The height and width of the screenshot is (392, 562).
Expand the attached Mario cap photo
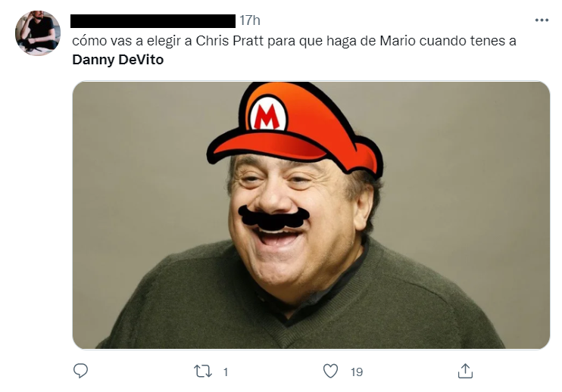pyautogui.click(x=311, y=215)
